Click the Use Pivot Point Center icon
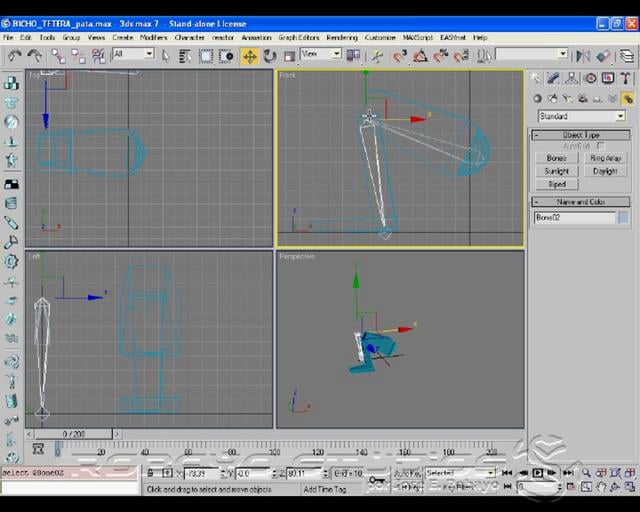This screenshot has height=512, width=640. click(x=353, y=55)
